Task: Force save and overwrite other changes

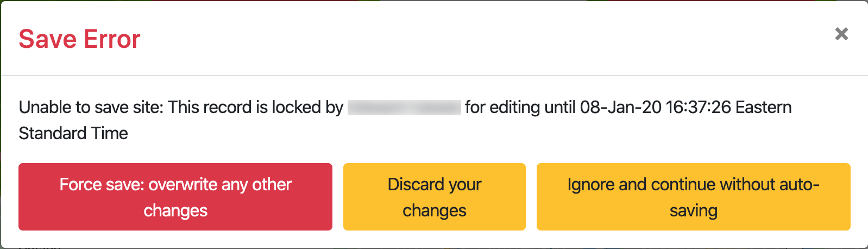Action: click(x=175, y=197)
